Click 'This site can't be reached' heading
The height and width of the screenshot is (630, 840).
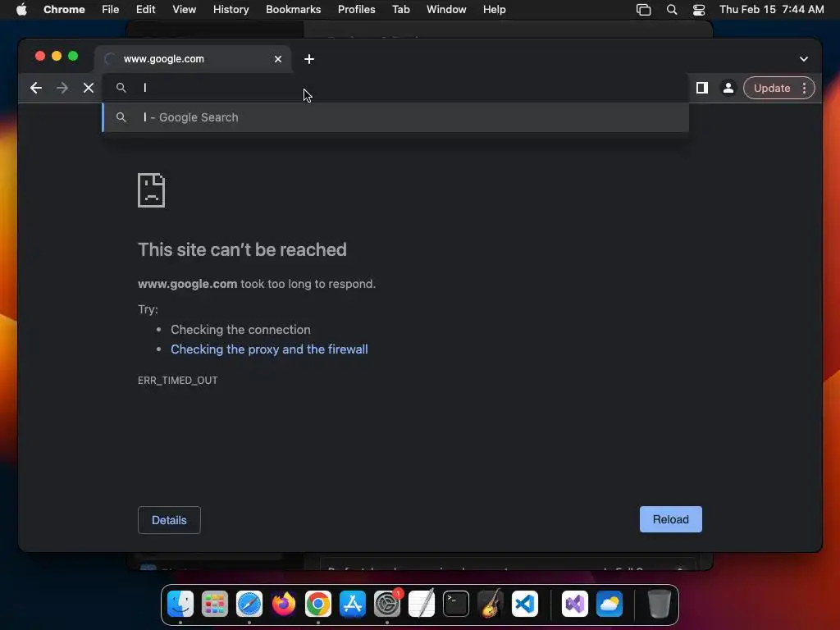point(242,249)
